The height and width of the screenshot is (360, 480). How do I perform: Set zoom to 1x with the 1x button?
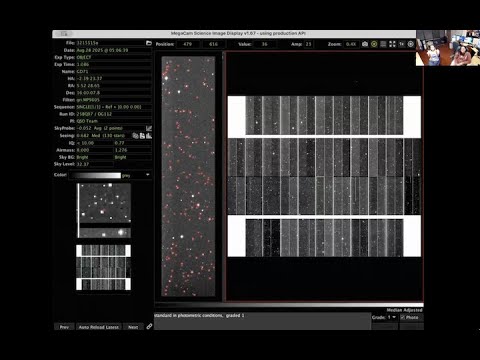coord(402,44)
